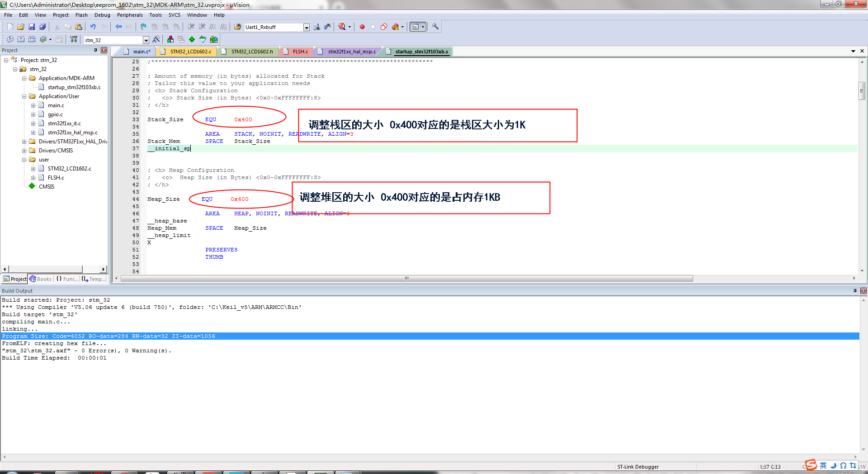This screenshot has height=474, width=868.
Task: Comment the selection with slashes icon
Action: [212, 27]
